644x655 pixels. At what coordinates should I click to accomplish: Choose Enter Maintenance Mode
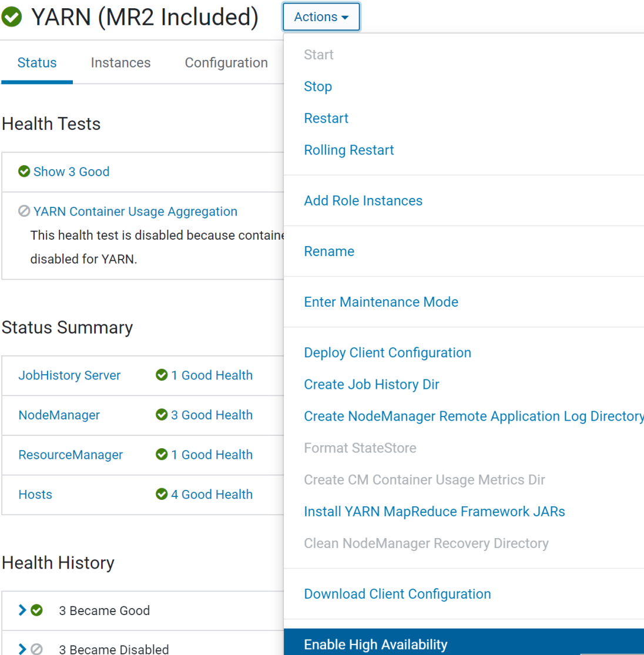(381, 301)
